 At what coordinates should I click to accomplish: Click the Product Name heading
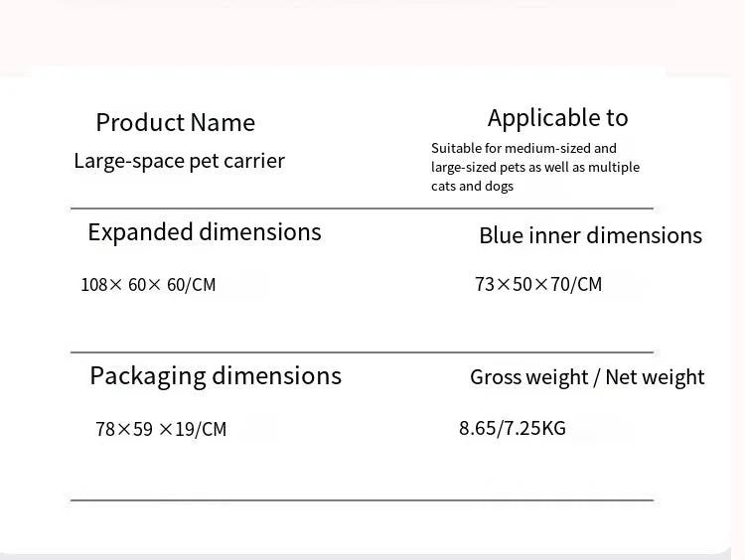point(175,123)
